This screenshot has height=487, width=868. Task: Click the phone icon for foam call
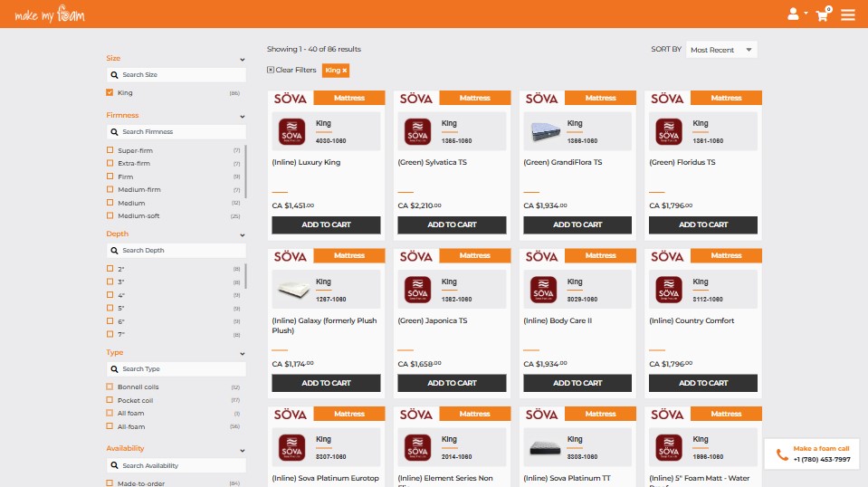click(x=780, y=454)
